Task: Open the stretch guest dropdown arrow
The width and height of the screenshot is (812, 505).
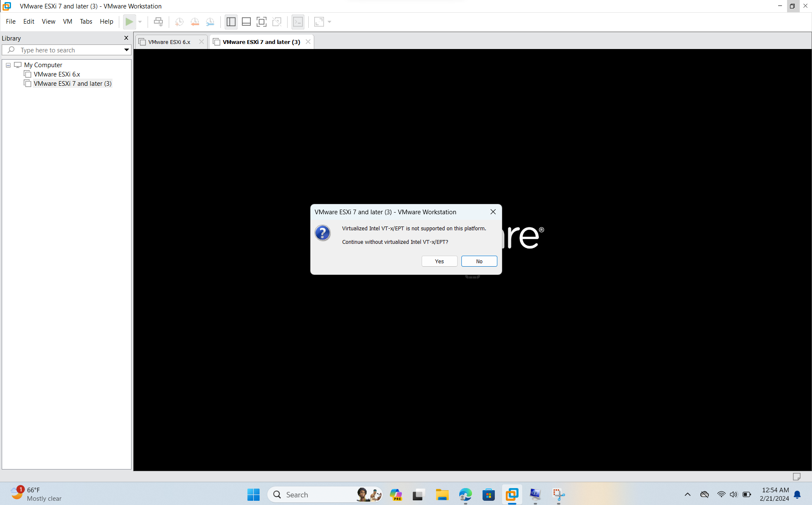Action: point(329,22)
